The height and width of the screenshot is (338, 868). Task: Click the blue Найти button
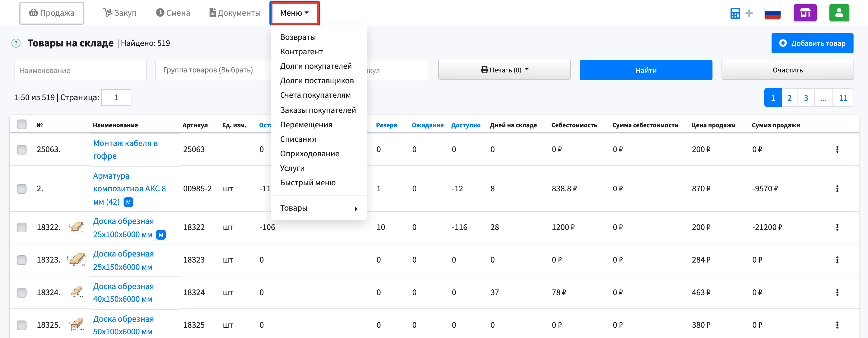[x=646, y=70]
